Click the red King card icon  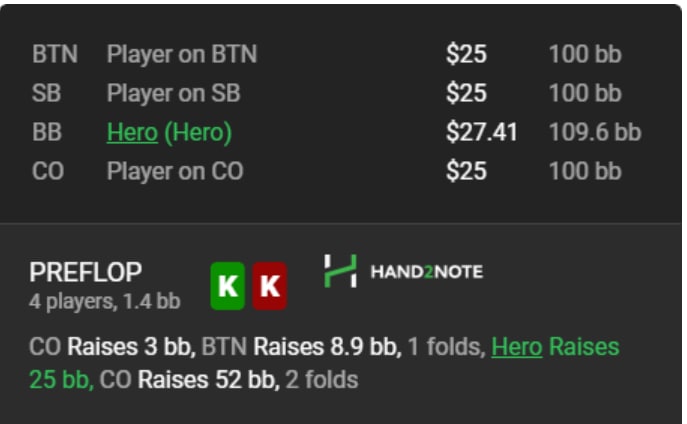click(x=269, y=286)
